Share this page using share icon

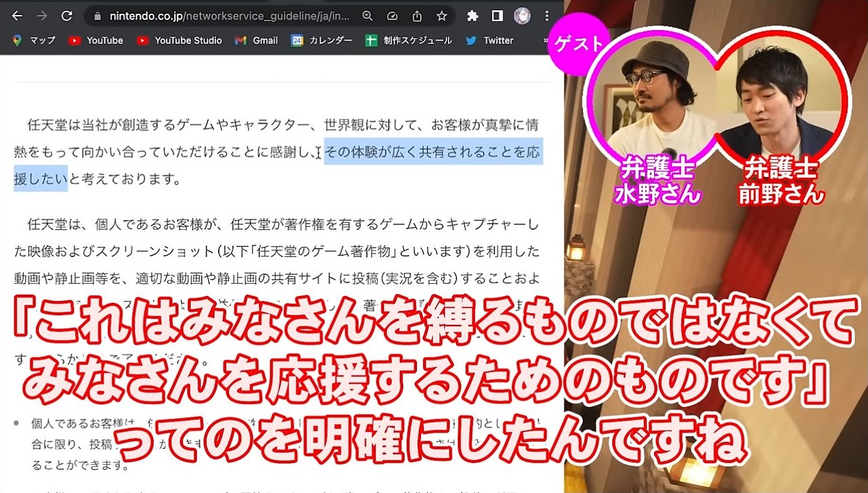point(417,16)
